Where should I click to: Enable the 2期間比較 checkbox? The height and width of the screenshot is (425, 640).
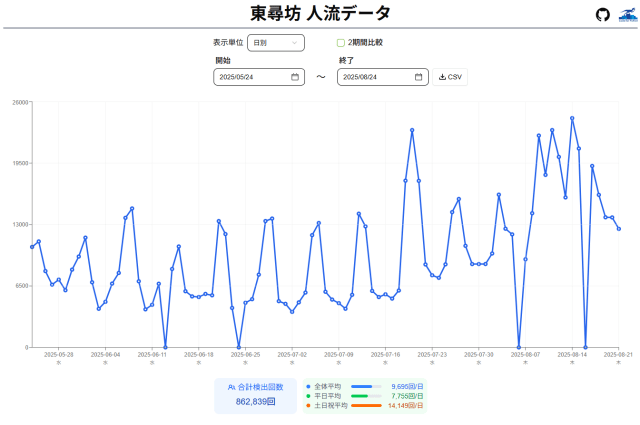340,43
